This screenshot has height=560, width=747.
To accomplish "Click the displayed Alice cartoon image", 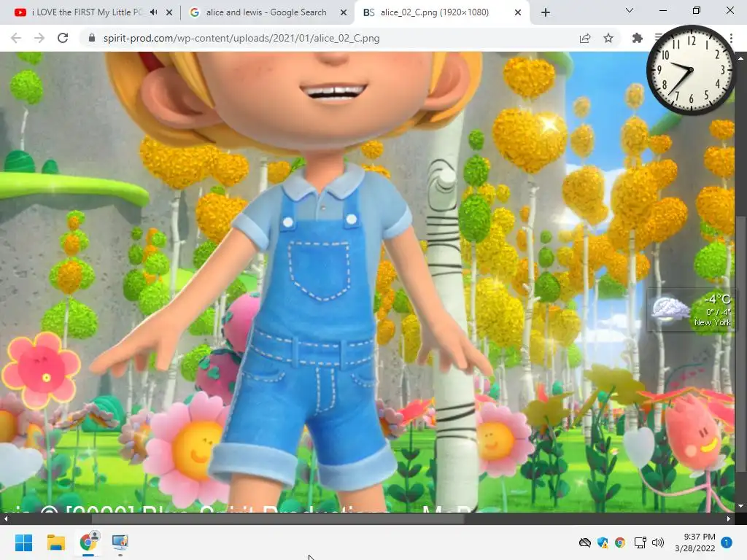I will [x=368, y=282].
